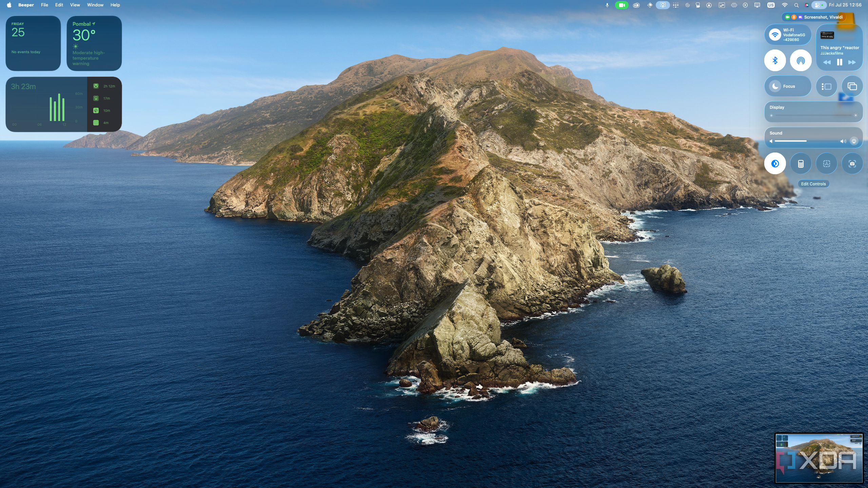
Task: Adjust the Sound volume slider
Action: (807, 141)
